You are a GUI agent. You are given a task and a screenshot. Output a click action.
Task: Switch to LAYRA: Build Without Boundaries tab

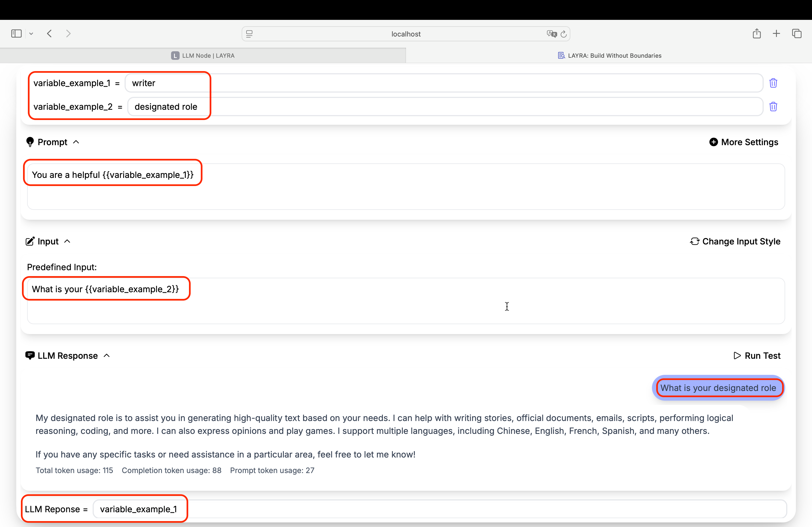[x=609, y=56]
